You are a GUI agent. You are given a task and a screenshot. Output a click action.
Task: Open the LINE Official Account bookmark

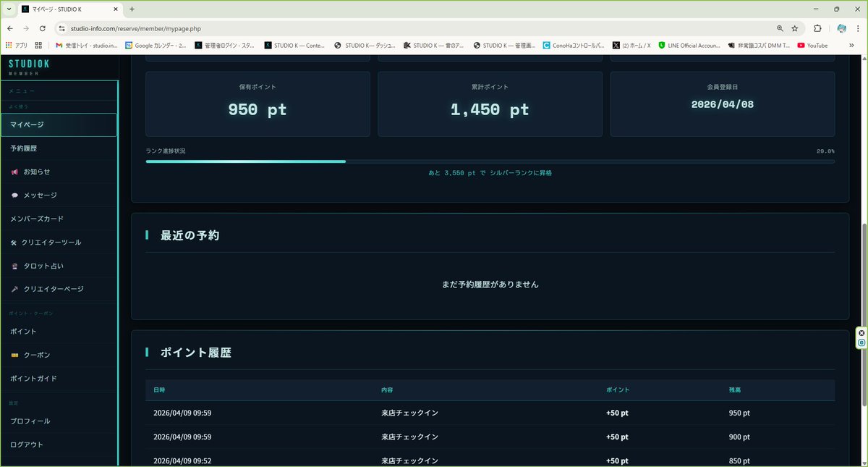(689, 45)
